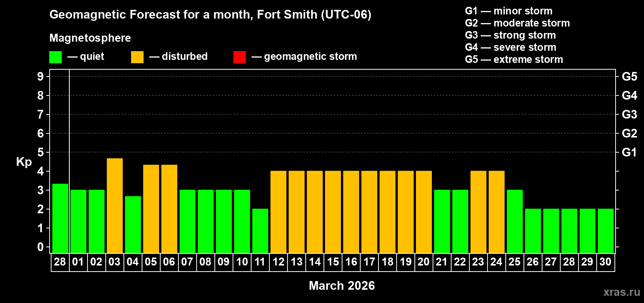Screen dimensions: 644x303
Task: Select the February 28 green bar
Action: click(x=60, y=218)
